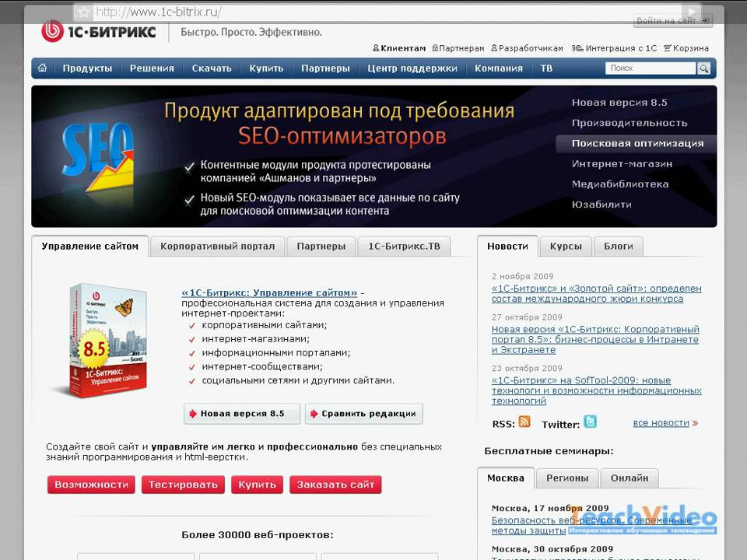Click red Купить button
The height and width of the screenshot is (560, 747).
click(258, 485)
